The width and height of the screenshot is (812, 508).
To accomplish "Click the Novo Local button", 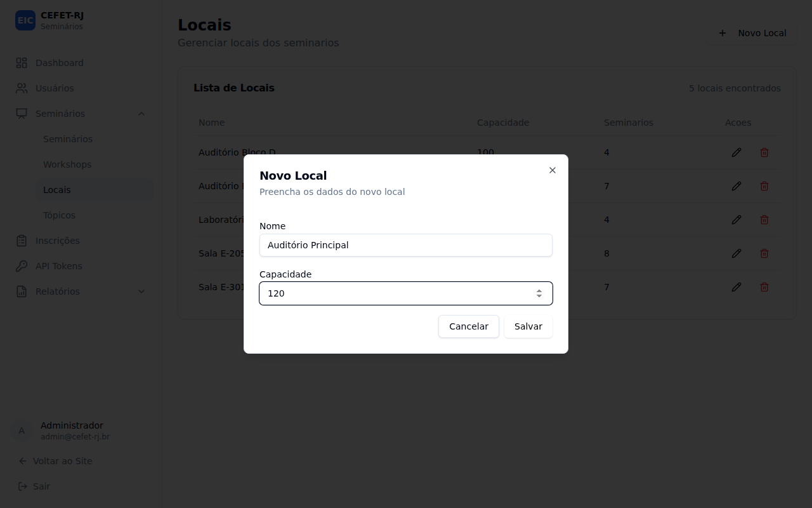I will pyautogui.click(x=752, y=33).
